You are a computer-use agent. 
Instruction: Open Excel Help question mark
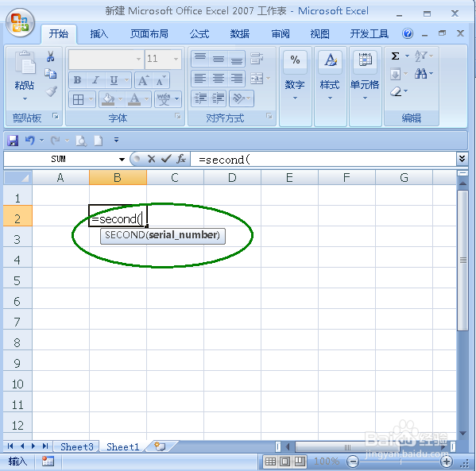pos(408,33)
